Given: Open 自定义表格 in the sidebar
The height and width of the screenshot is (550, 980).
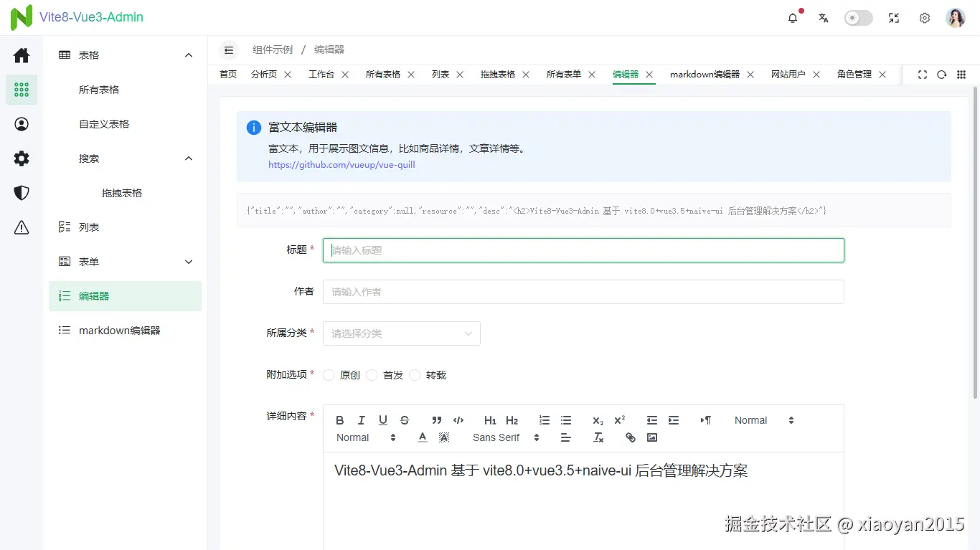Looking at the screenshot, I should tap(126, 124).
